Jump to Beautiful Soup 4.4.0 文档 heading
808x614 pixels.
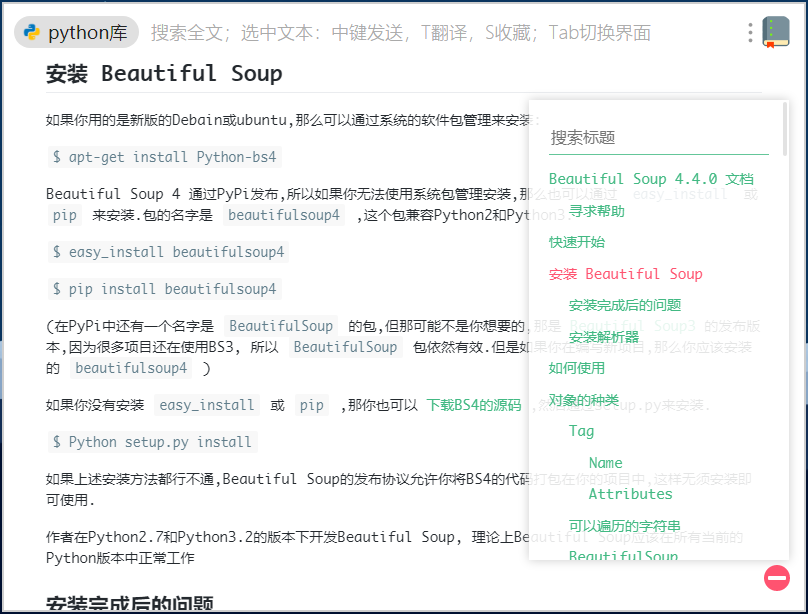651,179
